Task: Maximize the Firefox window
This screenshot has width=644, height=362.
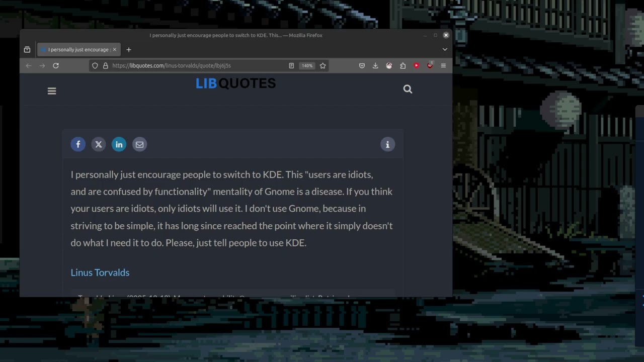Action: pos(435,35)
